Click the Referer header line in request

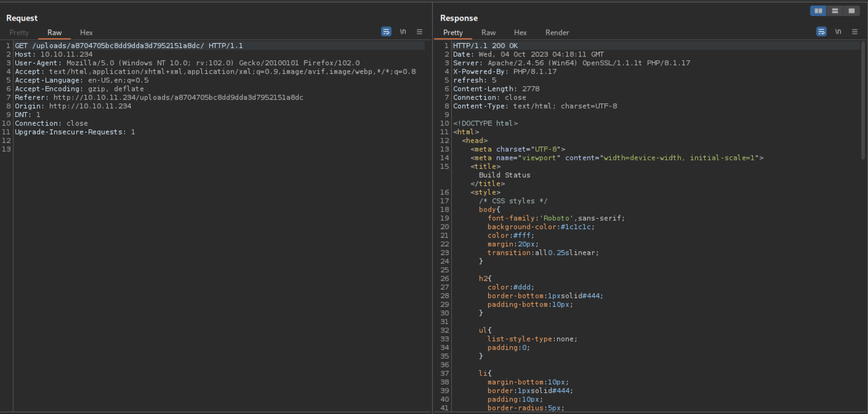[159, 98]
